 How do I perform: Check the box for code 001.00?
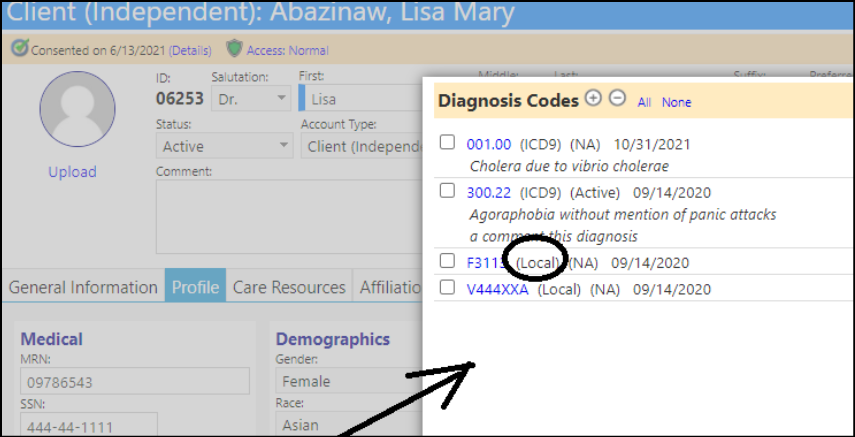[447, 142]
